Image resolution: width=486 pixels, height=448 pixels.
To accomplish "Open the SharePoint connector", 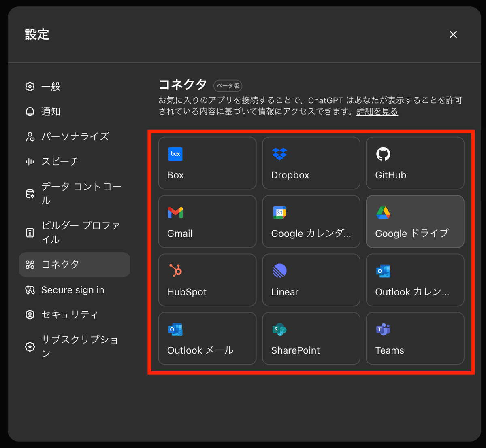I will pos(311,339).
